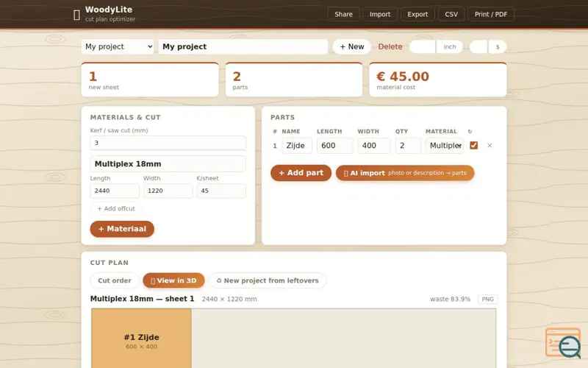
Task: Open the bottom-right browser inspect widget icon
Action: pyautogui.click(x=563, y=343)
